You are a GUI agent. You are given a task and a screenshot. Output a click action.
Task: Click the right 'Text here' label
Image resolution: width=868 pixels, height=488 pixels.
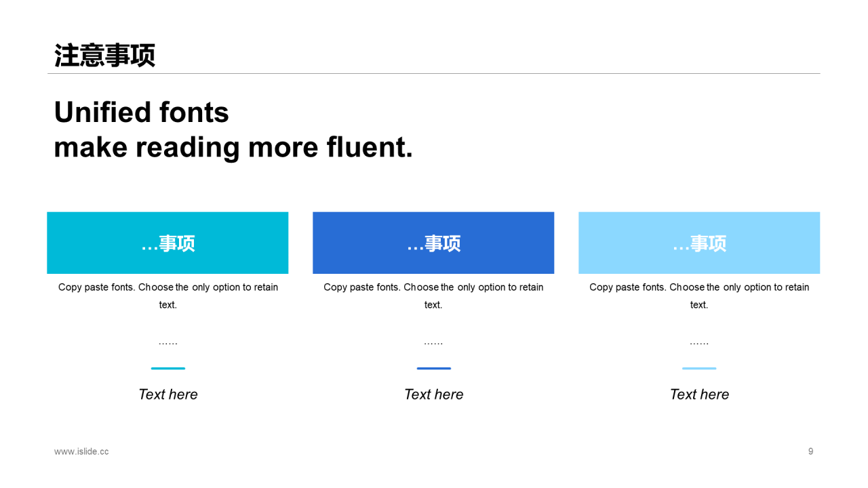pyautogui.click(x=699, y=394)
